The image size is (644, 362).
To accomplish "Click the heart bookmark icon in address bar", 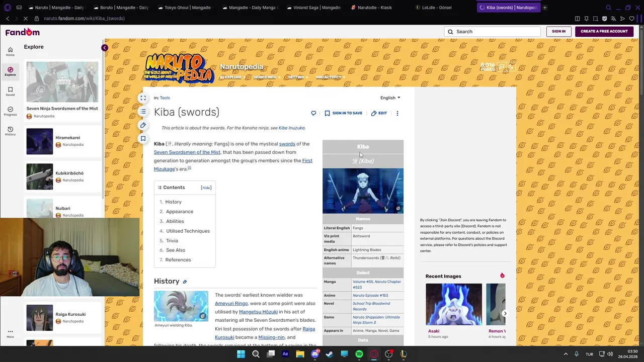I will (x=632, y=19).
